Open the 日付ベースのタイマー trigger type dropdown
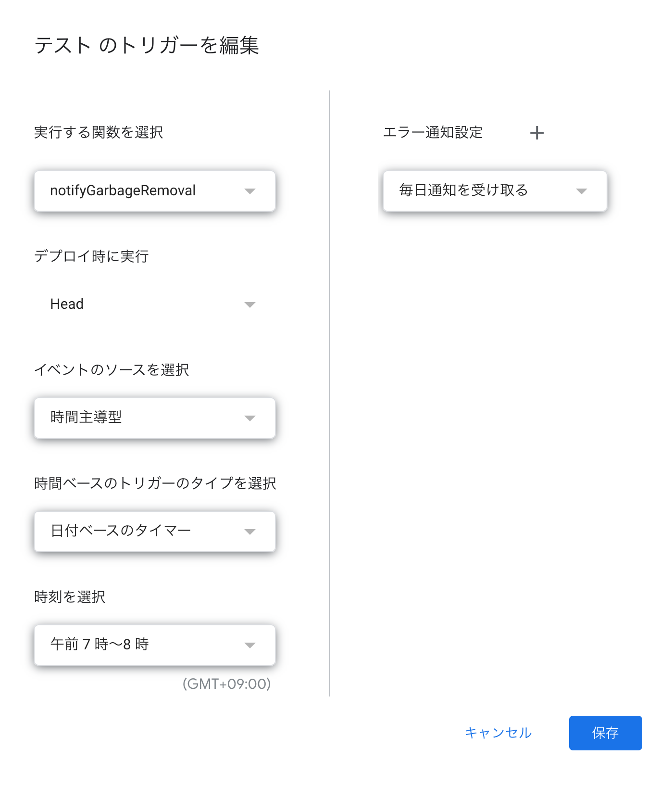This screenshot has width=672, height=785. [144, 532]
